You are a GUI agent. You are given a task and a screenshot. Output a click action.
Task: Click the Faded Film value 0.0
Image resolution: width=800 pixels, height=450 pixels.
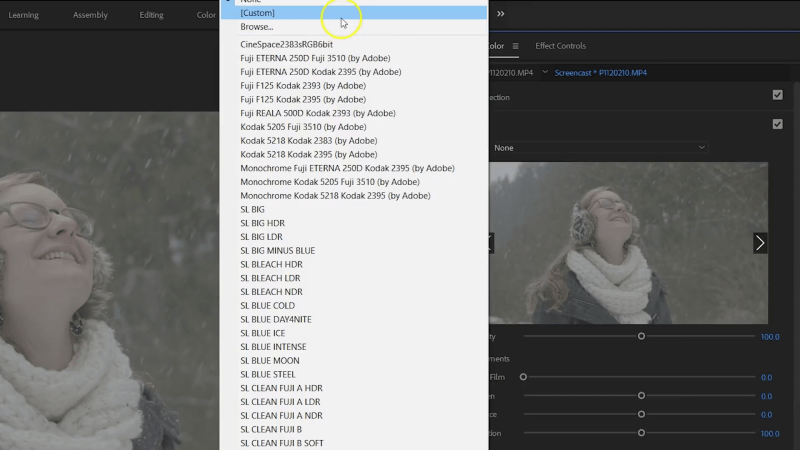pos(766,378)
